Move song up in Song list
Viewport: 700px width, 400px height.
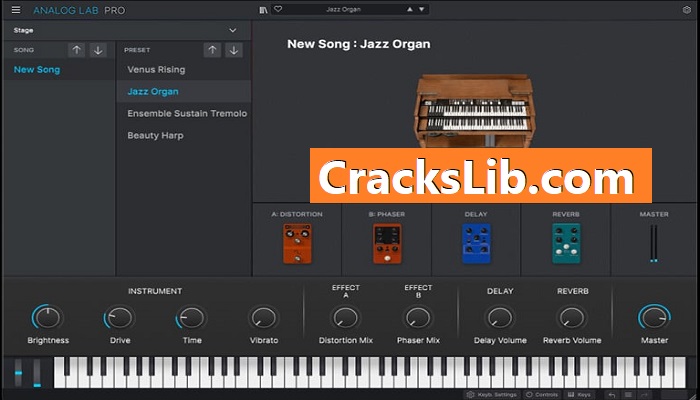76,50
